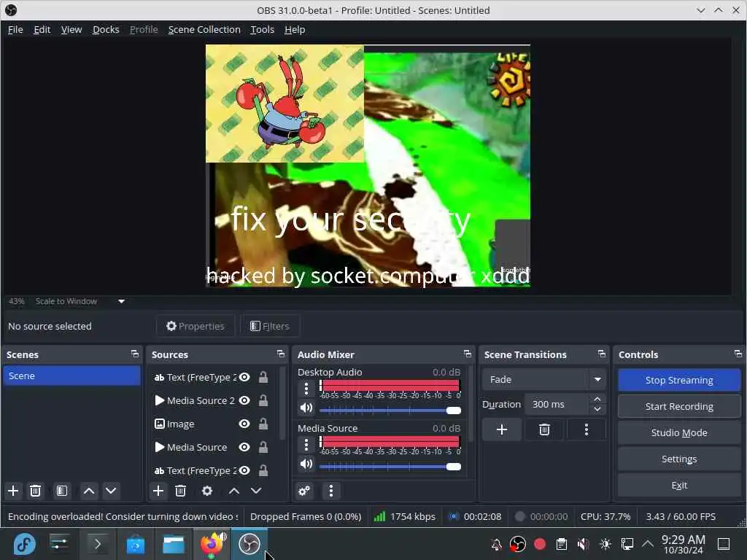This screenshot has width=747, height=560.
Task: Open the Docks menu
Action: tap(106, 29)
